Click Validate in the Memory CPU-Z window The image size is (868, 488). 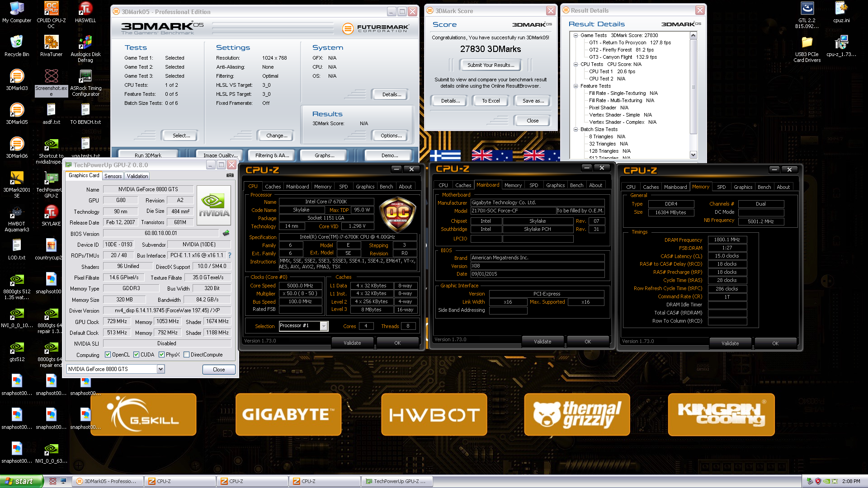[730, 343]
